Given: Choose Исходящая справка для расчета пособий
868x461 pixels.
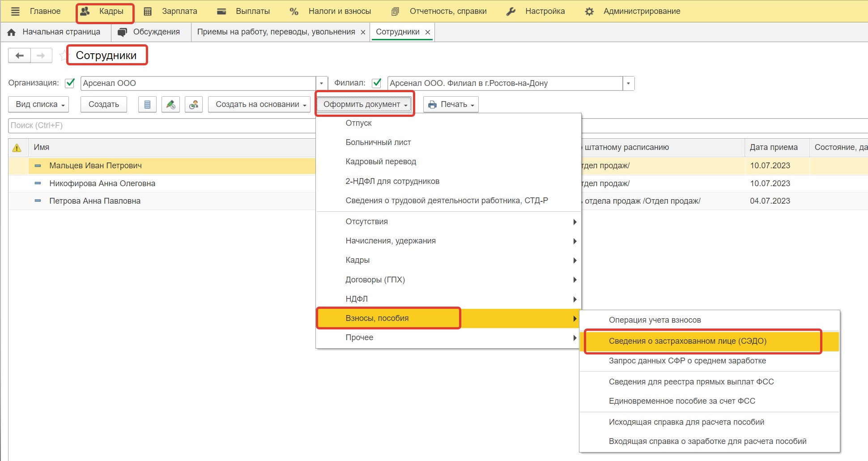Looking at the screenshot, I should pyautogui.click(x=710, y=422).
